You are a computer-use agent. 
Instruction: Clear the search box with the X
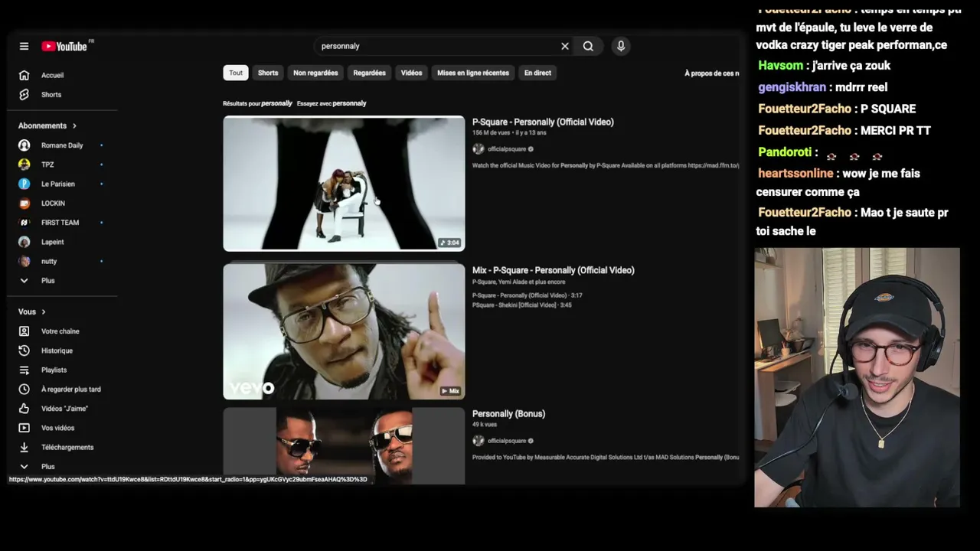565,46
